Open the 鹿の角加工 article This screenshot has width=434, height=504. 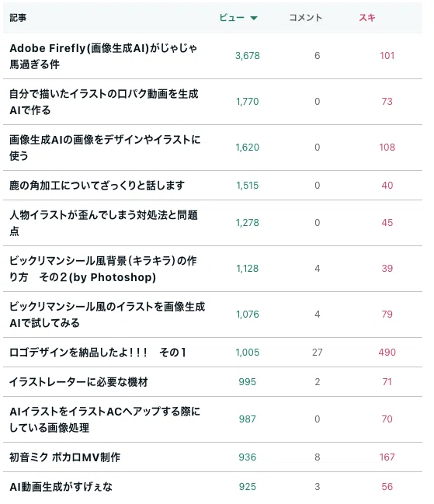pos(97,186)
